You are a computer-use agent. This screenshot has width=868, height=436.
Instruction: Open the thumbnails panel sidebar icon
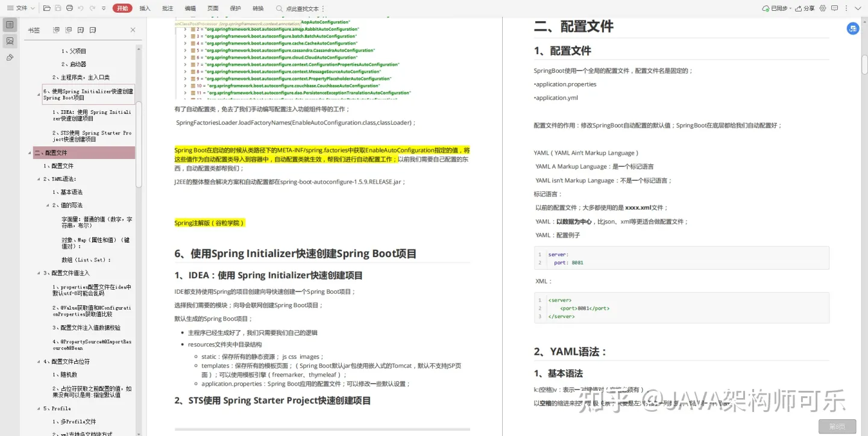pos(10,41)
